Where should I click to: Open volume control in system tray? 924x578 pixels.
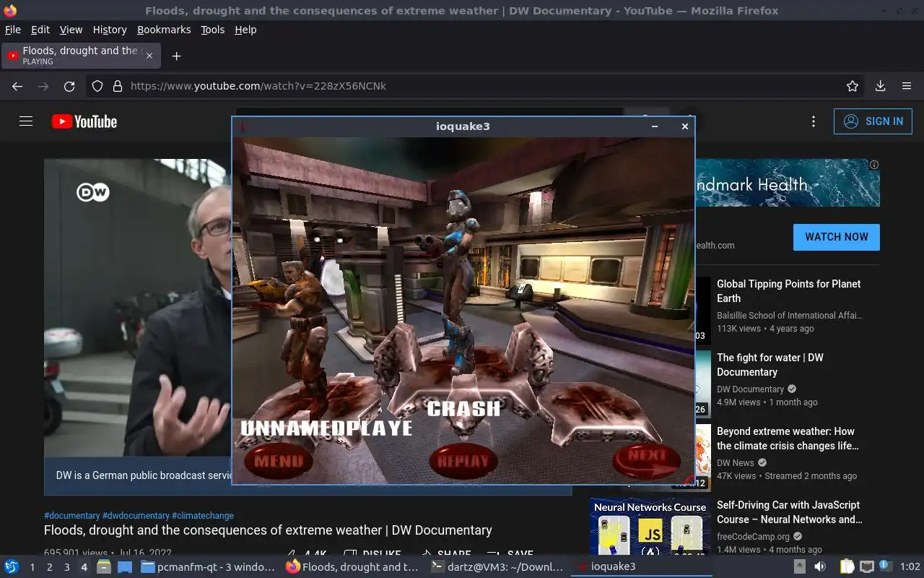[820, 567]
